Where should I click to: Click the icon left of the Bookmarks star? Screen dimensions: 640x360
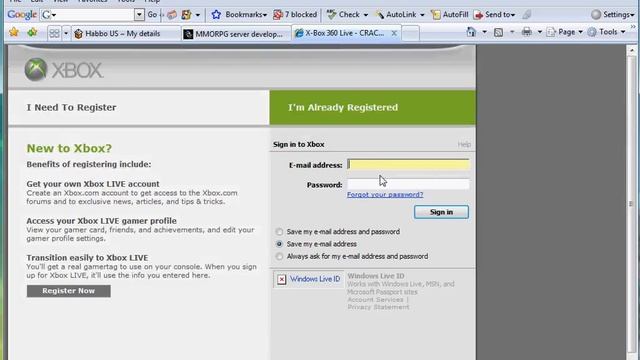(x=187, y=15)
